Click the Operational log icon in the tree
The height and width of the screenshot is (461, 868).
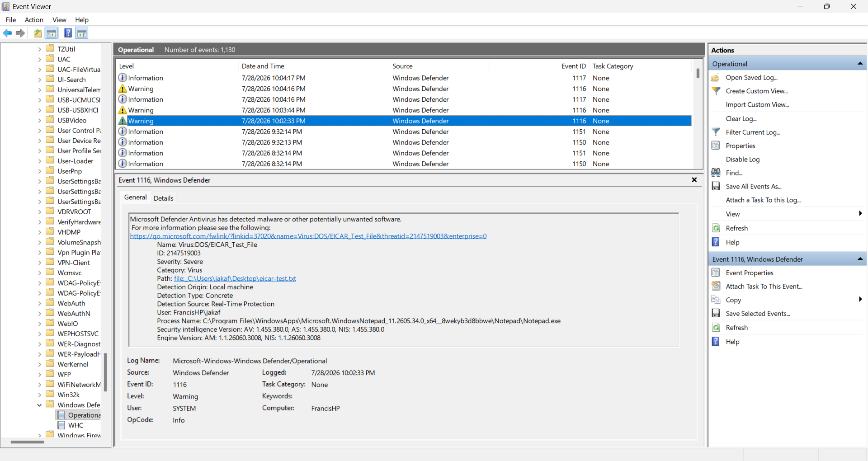[61, 415]
